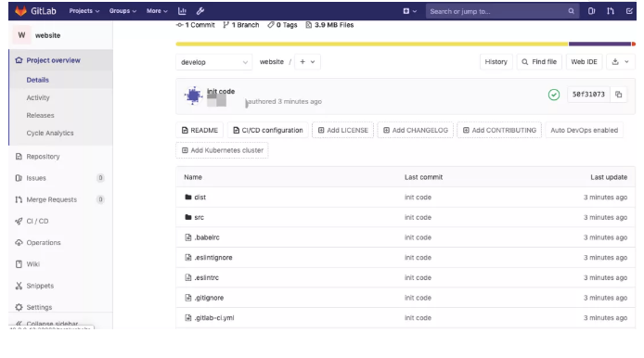Open Operations in the sidebar
644x358 pixels.
coord(44,243)
